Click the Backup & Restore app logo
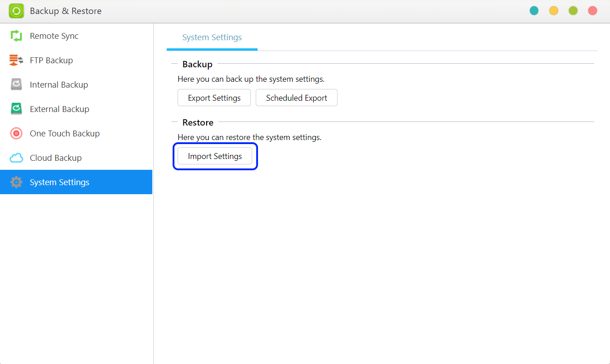Screen dimensions: 610x364 [16, 11]
